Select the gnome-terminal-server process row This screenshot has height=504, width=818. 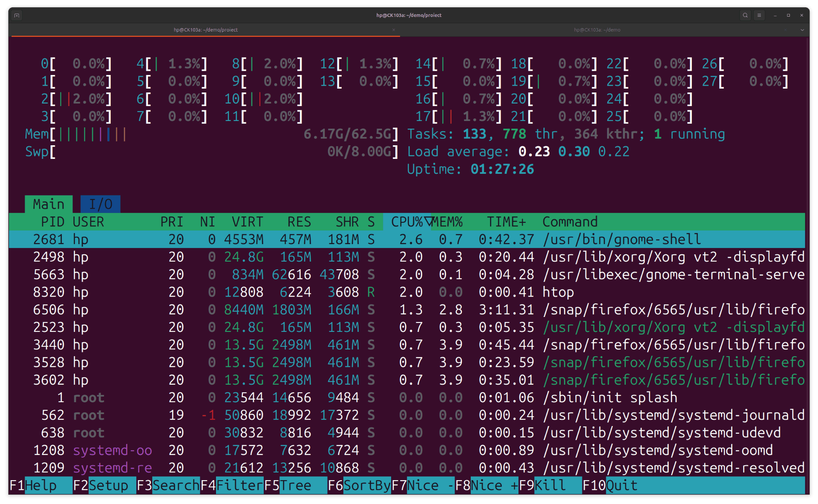[407, 274]
